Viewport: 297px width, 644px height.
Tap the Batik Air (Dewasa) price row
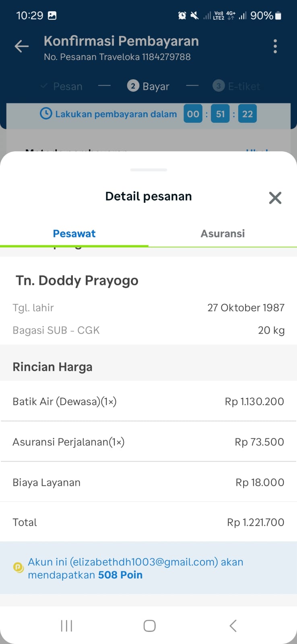click(148, 401)
